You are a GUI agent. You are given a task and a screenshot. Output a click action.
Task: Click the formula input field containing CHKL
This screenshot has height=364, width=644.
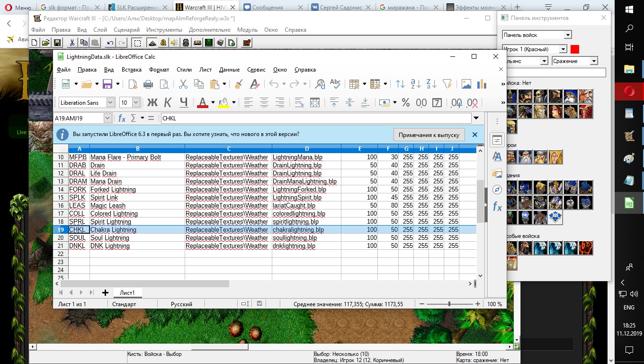click(315, 118)
